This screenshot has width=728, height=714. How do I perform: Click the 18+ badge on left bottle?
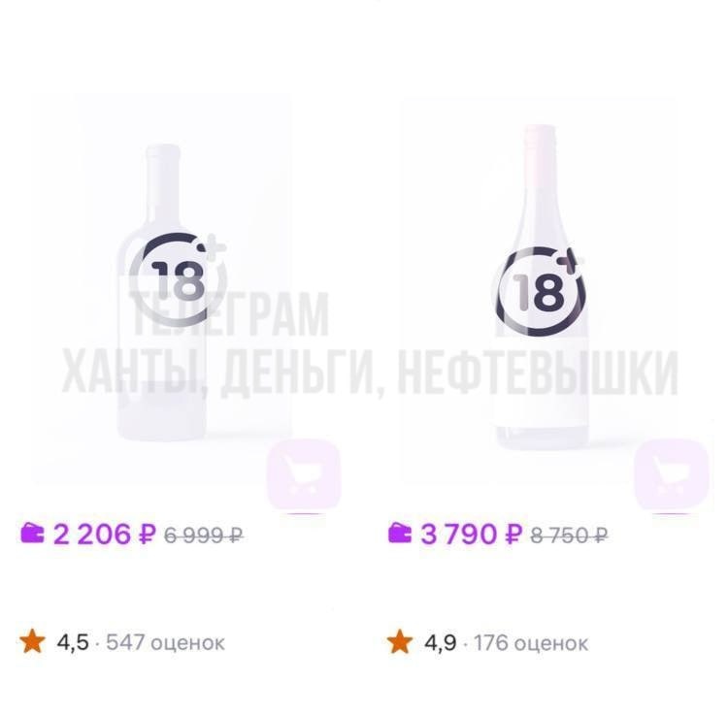tap(179, 279)
